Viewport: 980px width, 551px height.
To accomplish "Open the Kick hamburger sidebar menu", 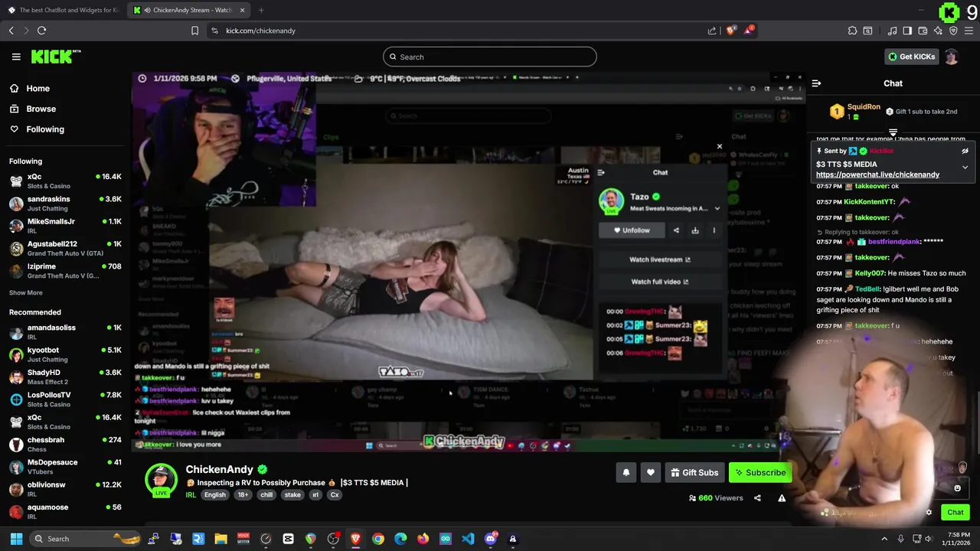I will coord(16,57).
